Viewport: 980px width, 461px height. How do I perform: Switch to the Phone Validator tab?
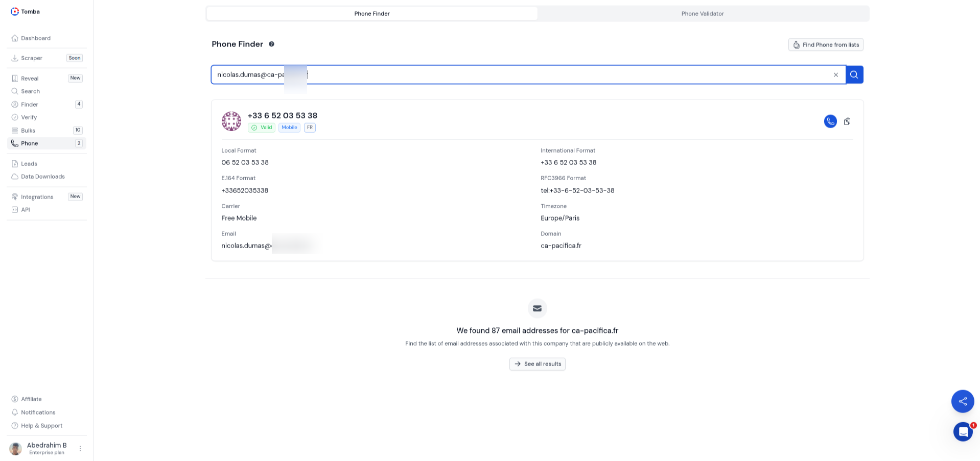coord(702,14)
